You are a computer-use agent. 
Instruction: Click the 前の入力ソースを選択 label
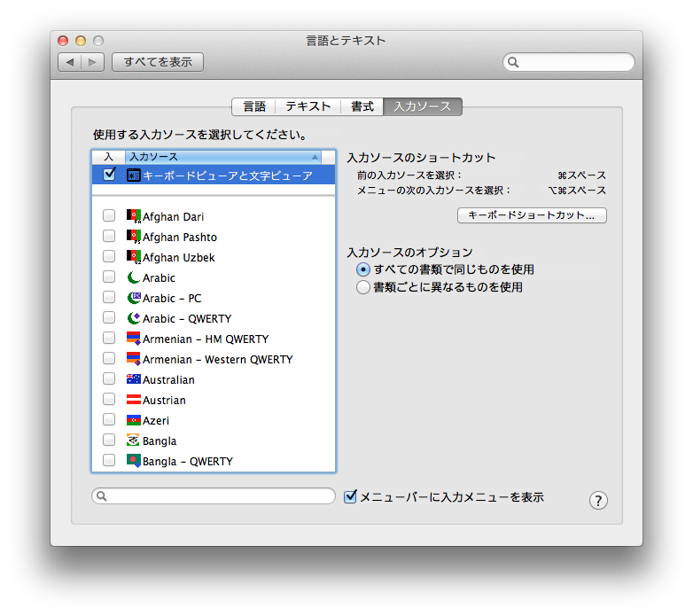(x=409, y=175)
